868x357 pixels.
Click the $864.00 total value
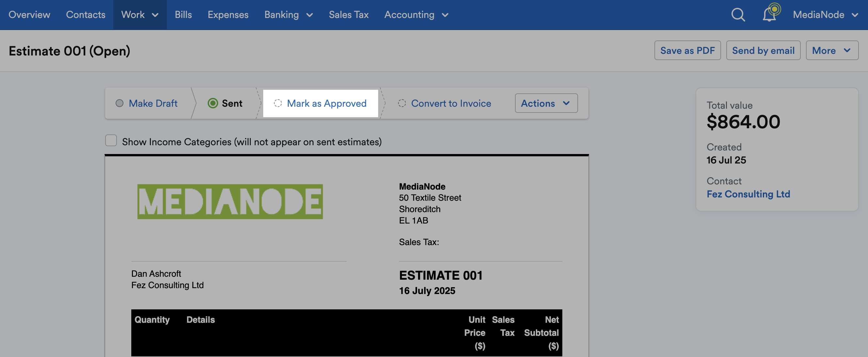pos(743,122)
